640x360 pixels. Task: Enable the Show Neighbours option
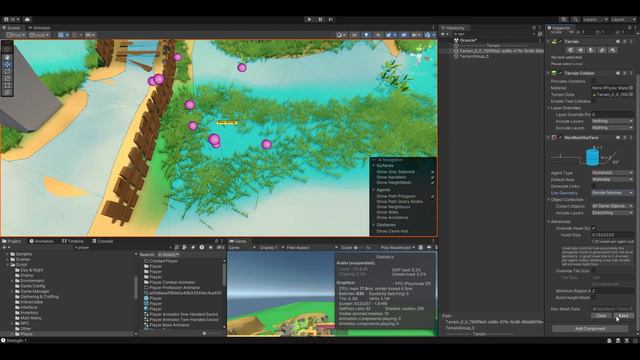(393, 207)
